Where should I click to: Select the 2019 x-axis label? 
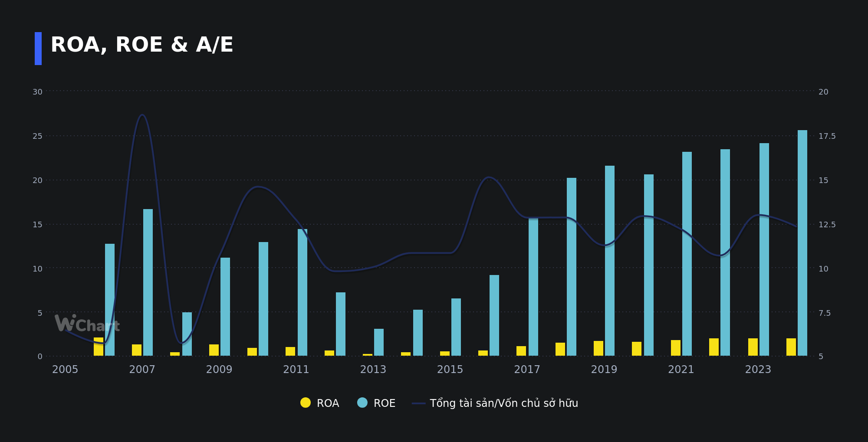tap(604, 370)
